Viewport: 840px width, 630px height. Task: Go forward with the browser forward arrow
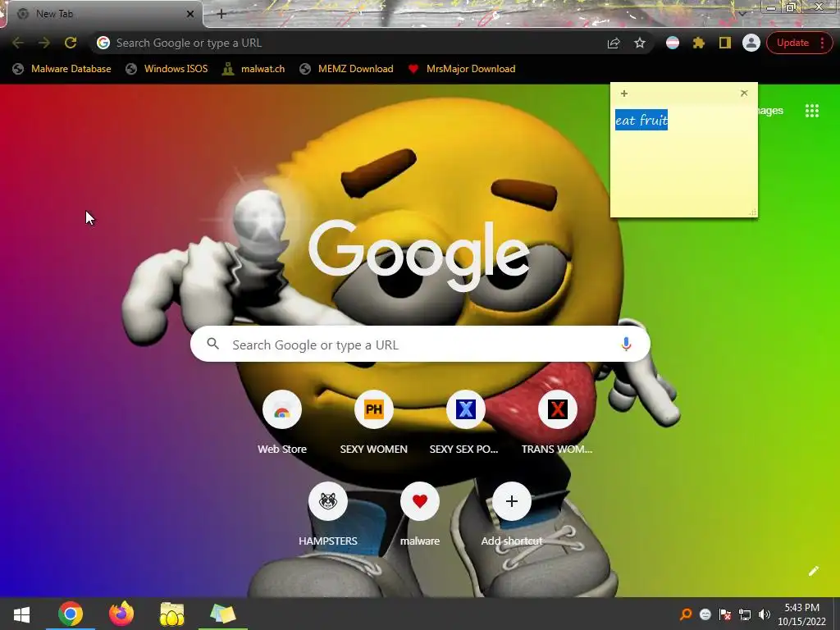point(44,43)
